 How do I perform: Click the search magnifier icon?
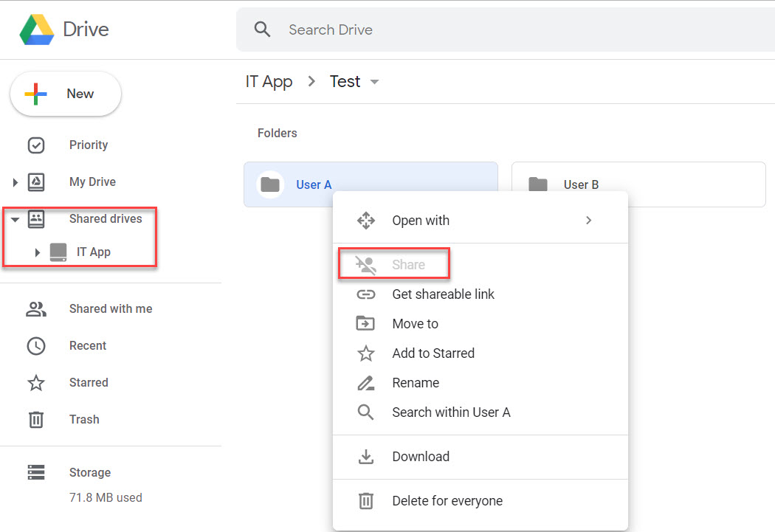coord(262,29)
